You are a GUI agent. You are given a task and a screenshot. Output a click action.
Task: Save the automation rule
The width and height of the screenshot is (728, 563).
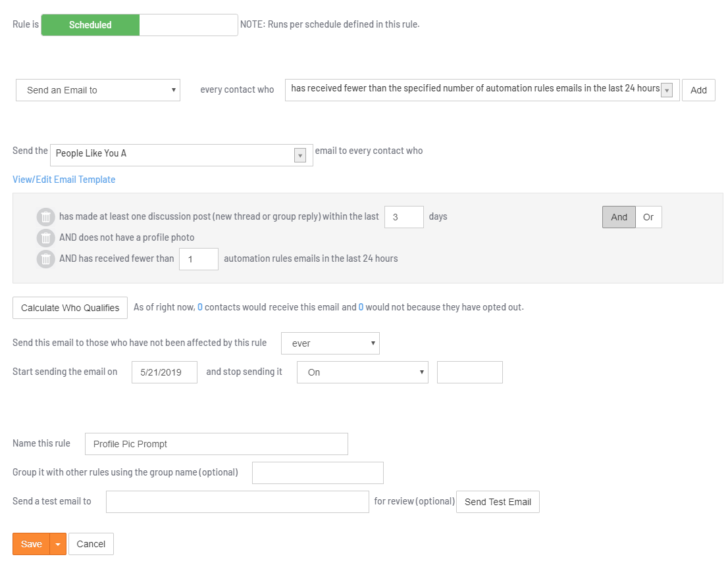[31, 544]
